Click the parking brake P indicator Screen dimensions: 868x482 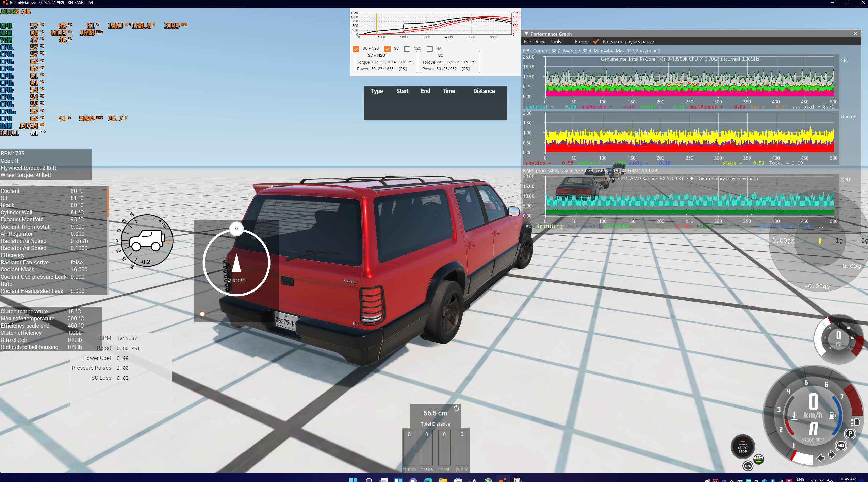pyautogui.click(x=850, y=434)
